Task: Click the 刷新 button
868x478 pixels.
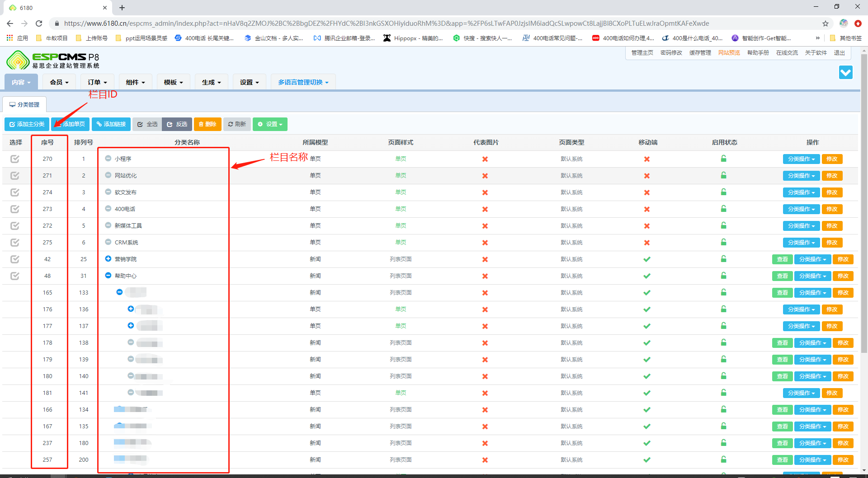Action: tap(237, 124)
